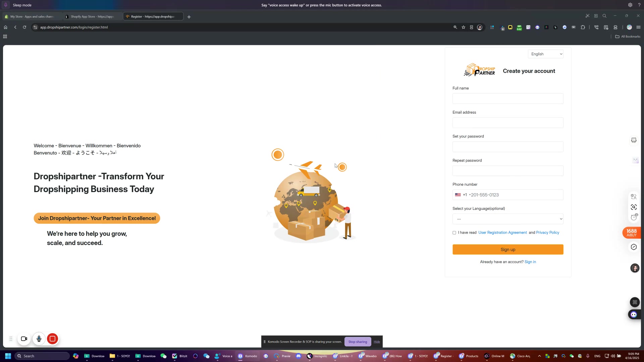Open the Products taskbar item
Viewport: 644px width, 362px height.
click(469, 356)
